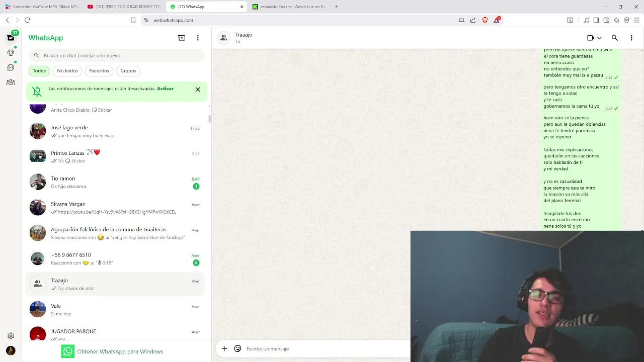Click the muted bell notification icon
This screenshot has width=644, height=362.
[37, 92]
